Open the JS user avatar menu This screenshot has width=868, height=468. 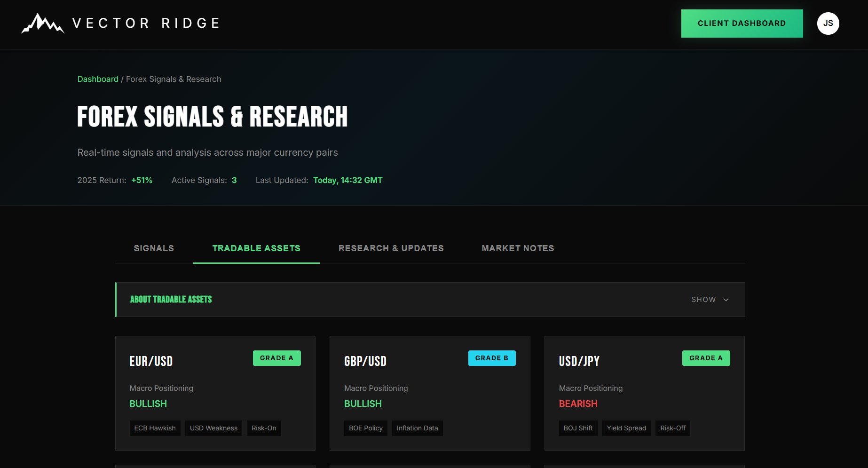tap(829, 23)
